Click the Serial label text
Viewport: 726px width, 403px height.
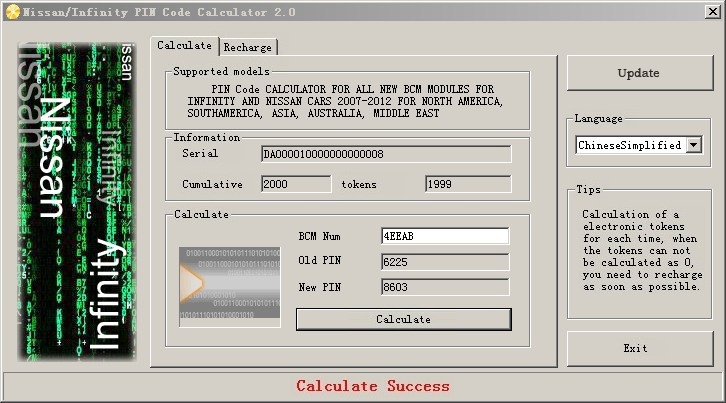[x=200, y=153]
